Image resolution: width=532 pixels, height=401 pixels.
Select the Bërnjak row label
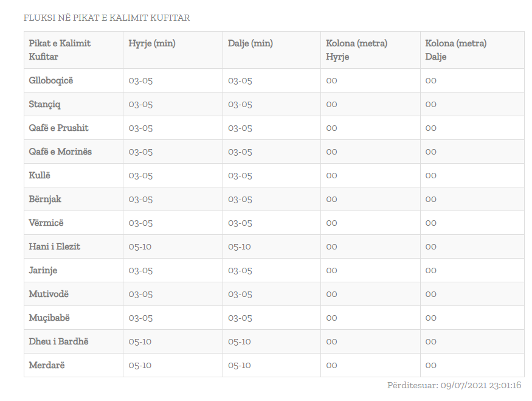point(45,199)
